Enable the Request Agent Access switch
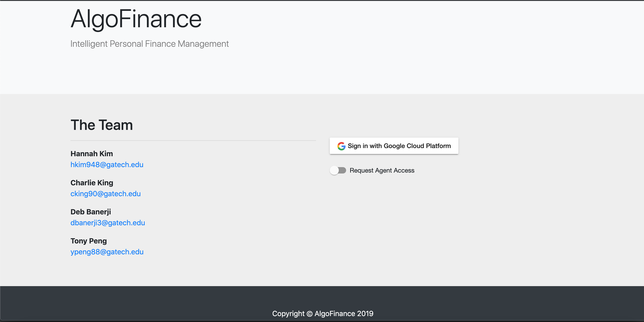Image resolution: width=644 pixels, height=322 pixels. click(338, 171)
